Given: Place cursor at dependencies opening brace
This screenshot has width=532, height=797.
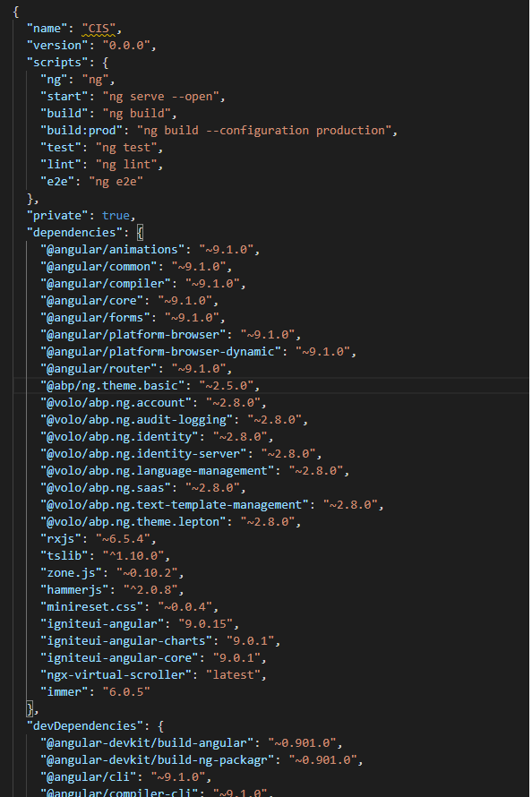Looking at the screenshot, I should (141, 233).
